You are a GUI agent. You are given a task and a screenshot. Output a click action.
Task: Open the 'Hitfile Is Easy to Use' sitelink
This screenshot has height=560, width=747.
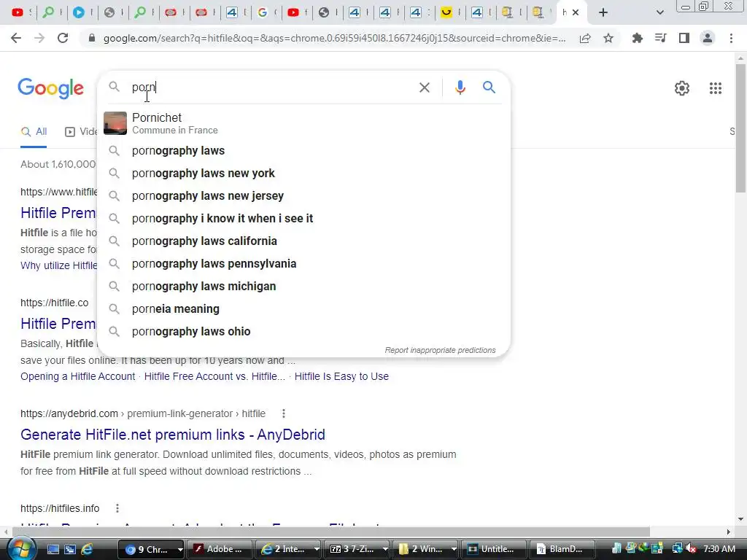[x=341, y=376]
